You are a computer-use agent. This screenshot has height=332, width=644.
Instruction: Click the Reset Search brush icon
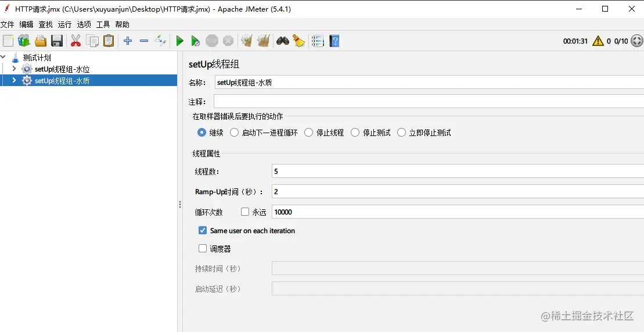click(298, 41)
